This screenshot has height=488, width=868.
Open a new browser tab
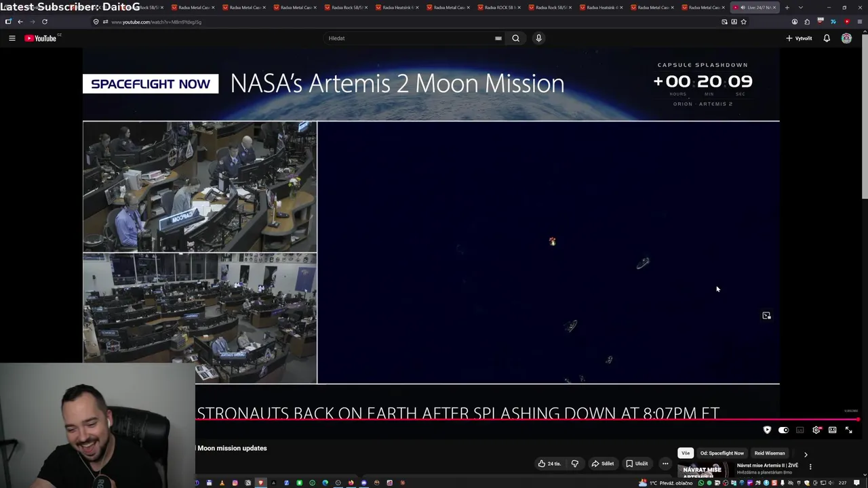(x=787, y=7)
